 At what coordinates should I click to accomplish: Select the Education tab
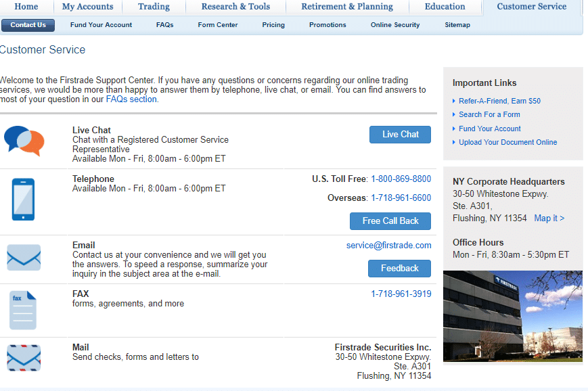(445, 7)
